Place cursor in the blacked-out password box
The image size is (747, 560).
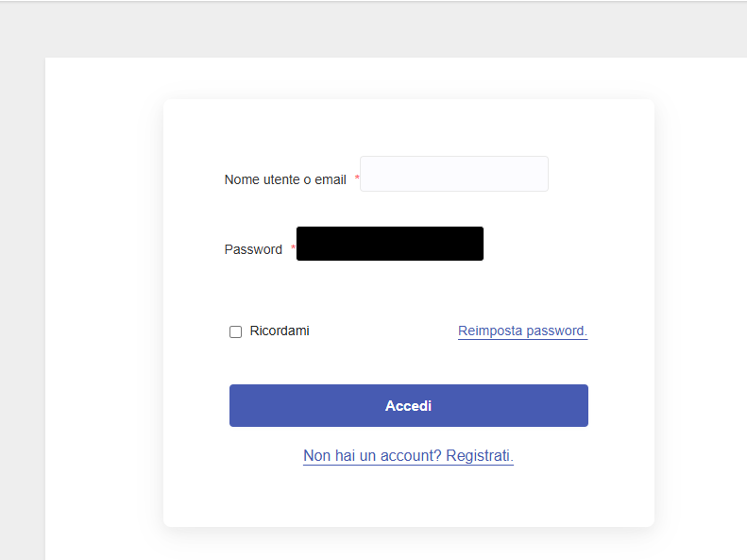(x=389, y=244)
